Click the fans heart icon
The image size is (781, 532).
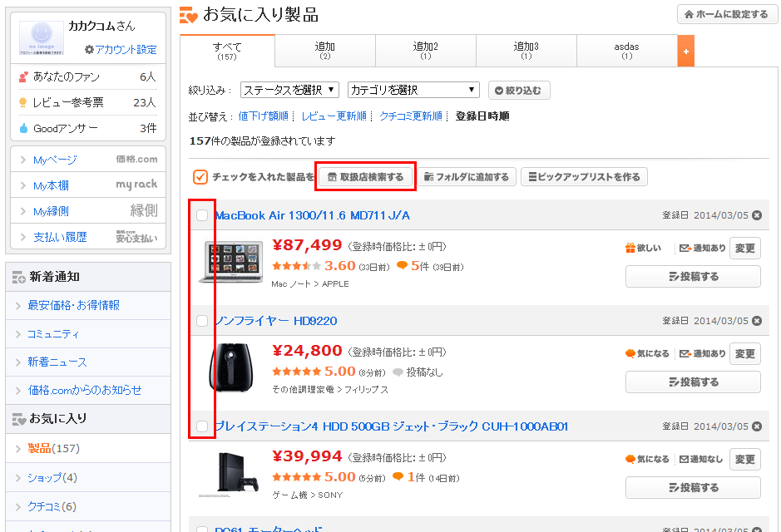pyautogui.click(x=23, y=77)
